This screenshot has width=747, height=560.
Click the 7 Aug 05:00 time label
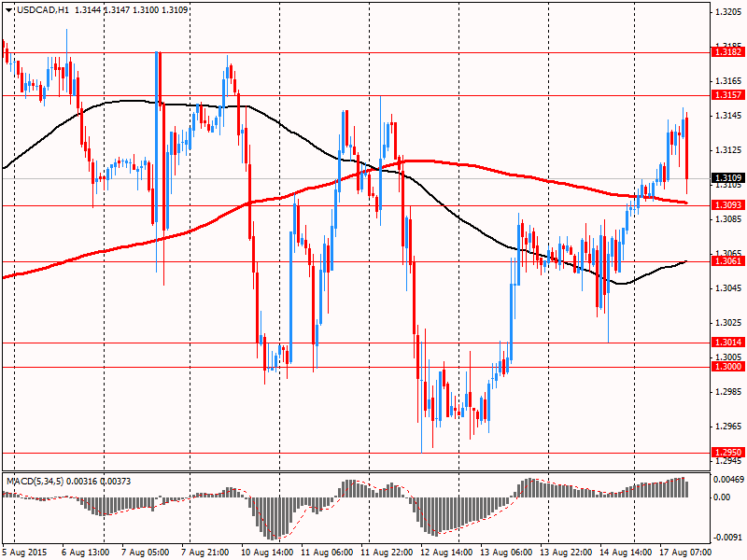tap(146, 553)
